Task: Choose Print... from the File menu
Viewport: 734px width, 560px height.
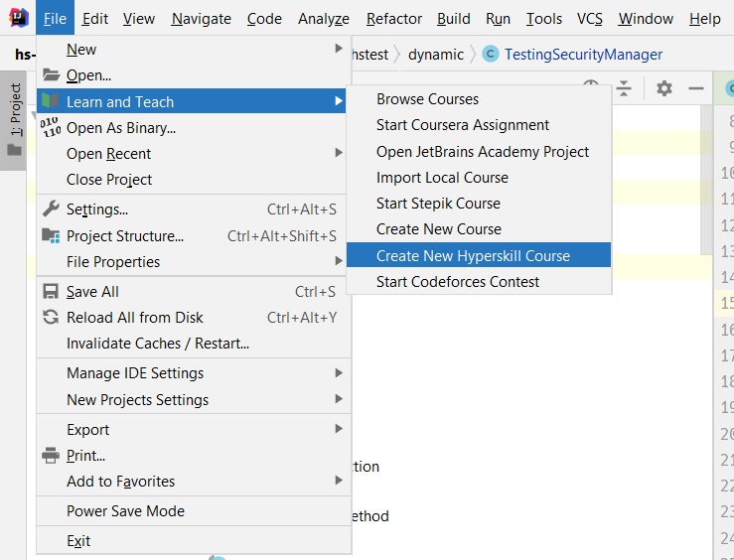Action: (x=194, y=455)
